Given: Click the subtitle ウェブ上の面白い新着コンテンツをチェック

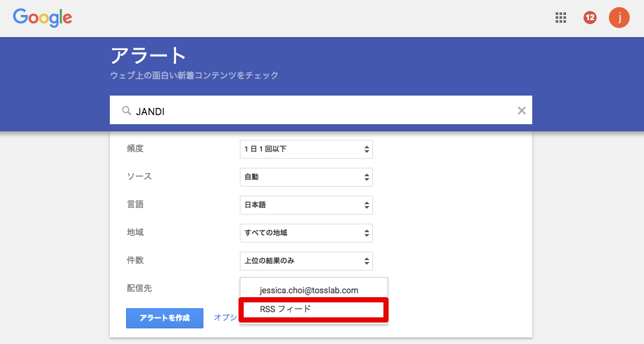Looking at the screenshot, I should (194, 75).
